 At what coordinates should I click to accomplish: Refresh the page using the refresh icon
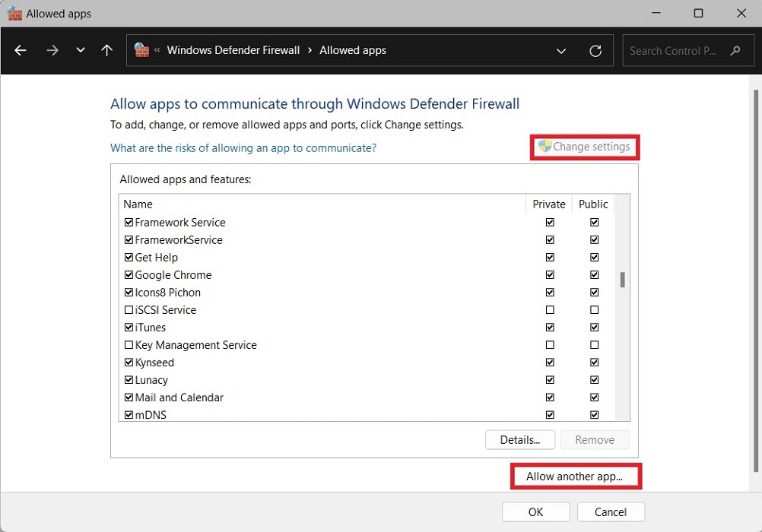pyautogui.click(x=595, y=50)
